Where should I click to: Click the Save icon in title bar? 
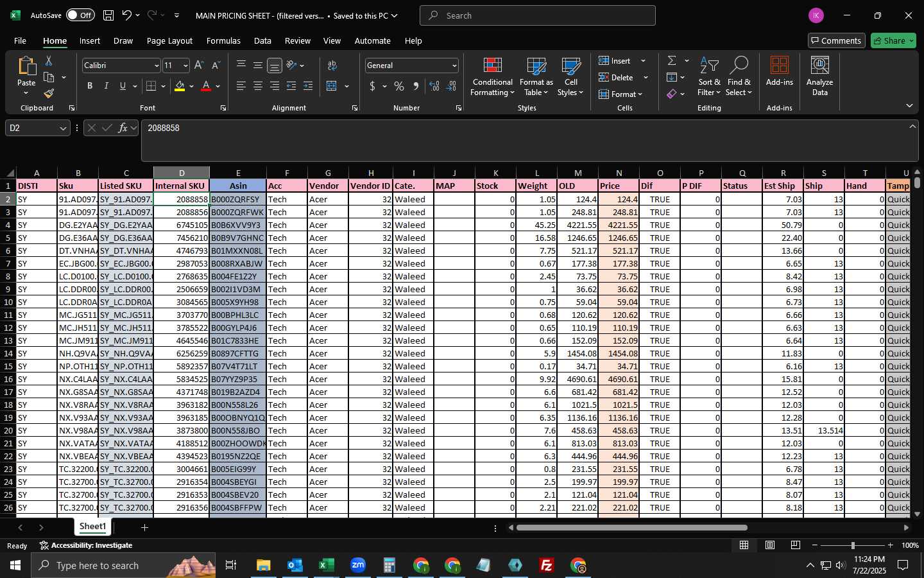pyautogui.click(x=108, y=15)
